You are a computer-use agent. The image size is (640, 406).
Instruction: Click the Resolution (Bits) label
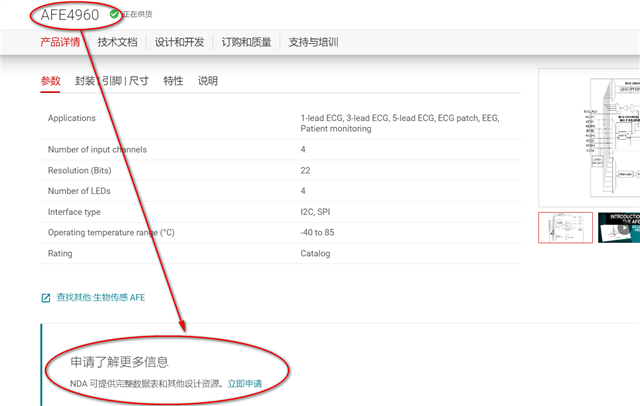[x=79, y=170]
